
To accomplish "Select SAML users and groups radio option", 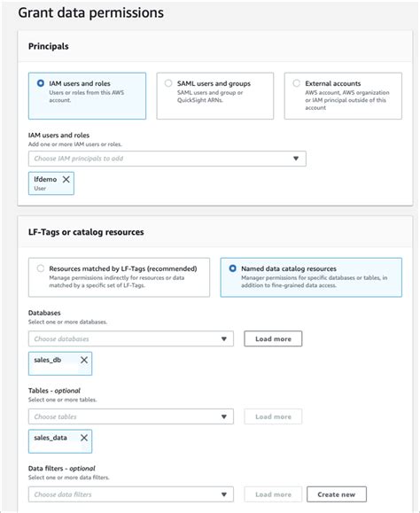I will point(168,83).
